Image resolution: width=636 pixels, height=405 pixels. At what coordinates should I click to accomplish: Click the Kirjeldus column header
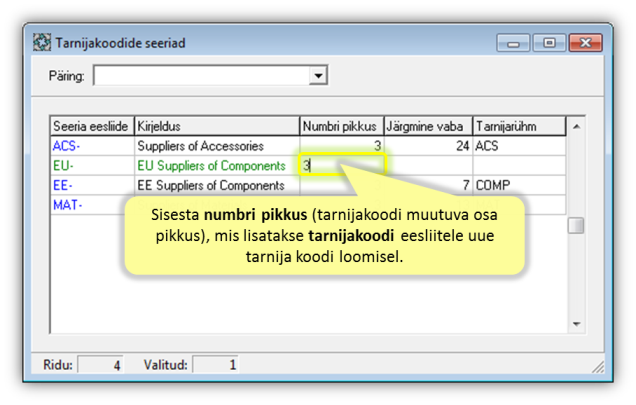tap(216, 127)
